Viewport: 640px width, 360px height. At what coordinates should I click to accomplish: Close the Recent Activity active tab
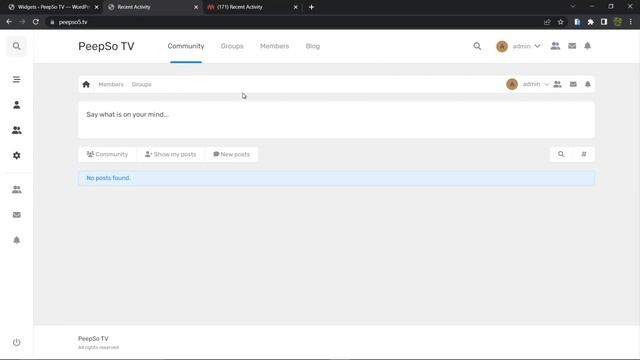(x=196, y=7)
